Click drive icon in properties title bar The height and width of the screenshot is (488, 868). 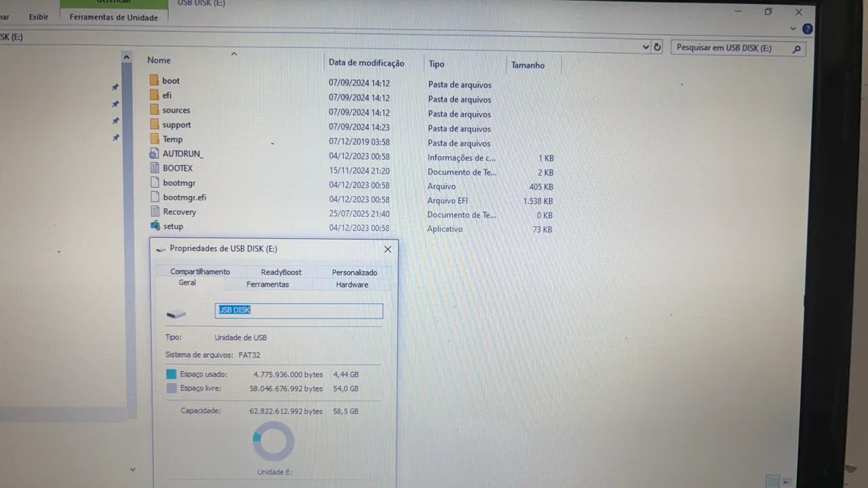coord(161,249)
